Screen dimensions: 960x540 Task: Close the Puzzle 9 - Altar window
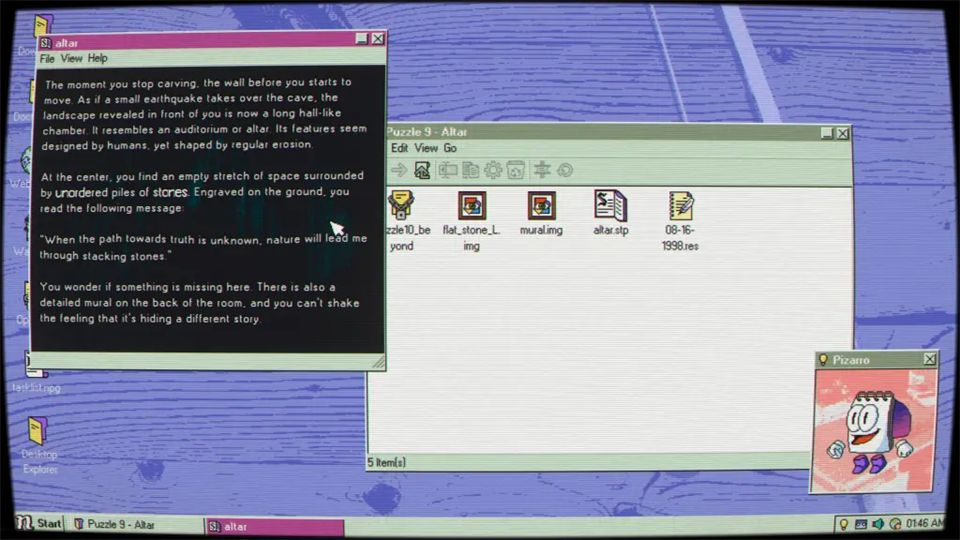coord(843,133)
